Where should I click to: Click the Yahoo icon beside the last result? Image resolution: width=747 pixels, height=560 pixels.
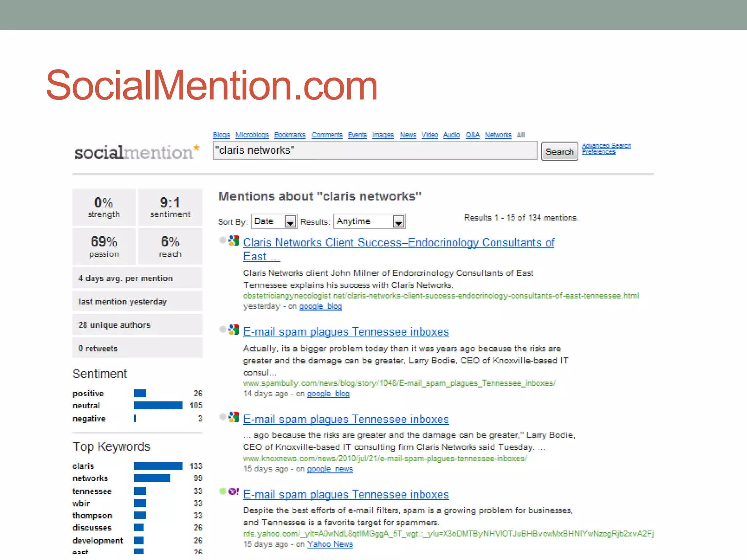233,491
